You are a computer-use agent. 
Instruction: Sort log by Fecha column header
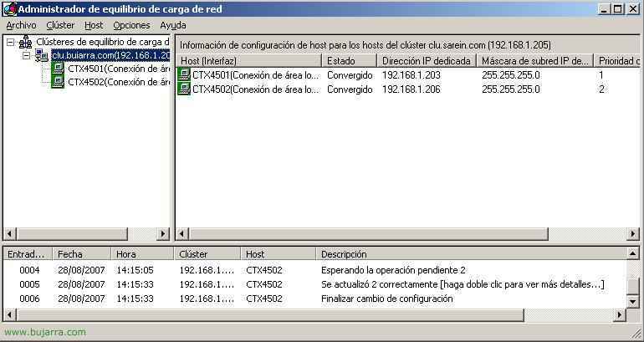pyautogui.click(x=82, y=254)
